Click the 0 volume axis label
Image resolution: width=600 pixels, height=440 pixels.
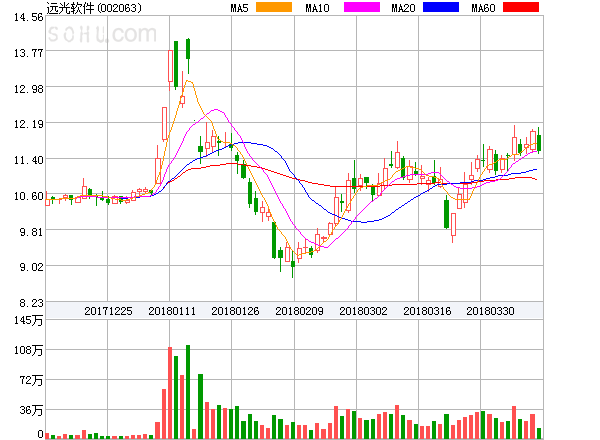coord(40,434)
